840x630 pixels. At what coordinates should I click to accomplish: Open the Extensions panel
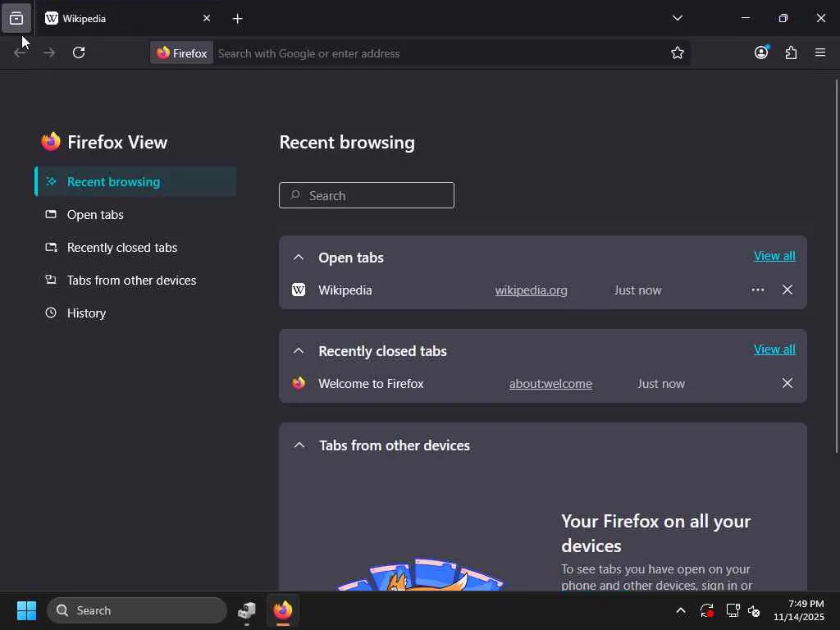tap(791, 52)
